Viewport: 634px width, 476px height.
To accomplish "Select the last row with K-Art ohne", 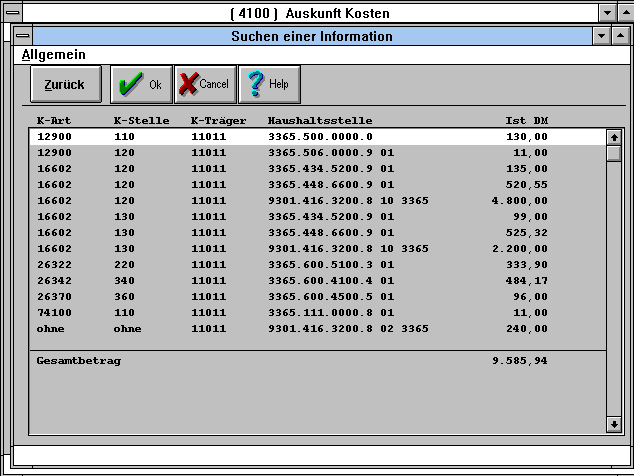I will (300, 329).
